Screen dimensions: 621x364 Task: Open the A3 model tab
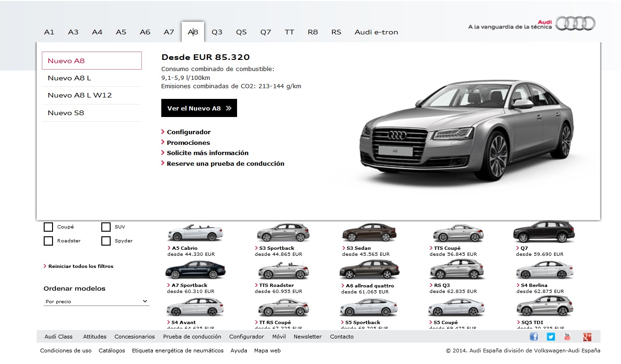tap(73, 32)
